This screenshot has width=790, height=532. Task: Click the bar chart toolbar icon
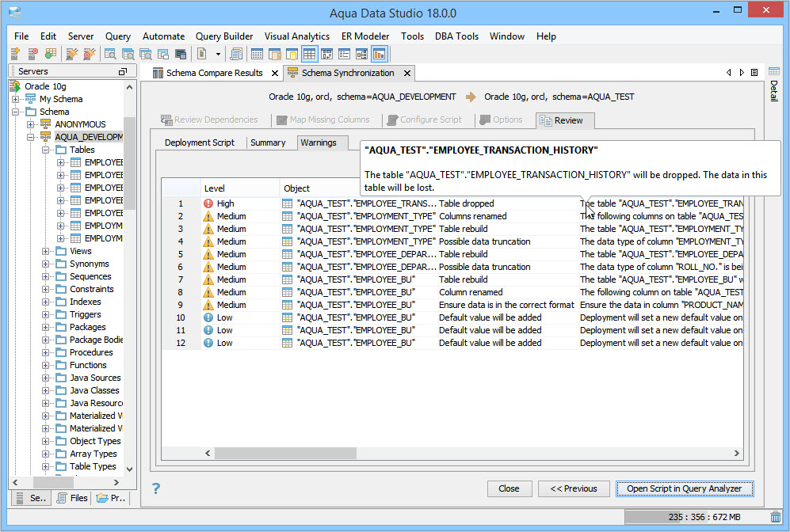379,54
